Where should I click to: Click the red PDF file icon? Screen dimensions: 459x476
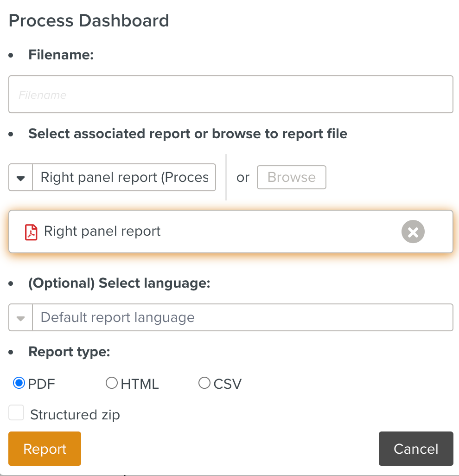pyautogui.click(x=31, y=232)
